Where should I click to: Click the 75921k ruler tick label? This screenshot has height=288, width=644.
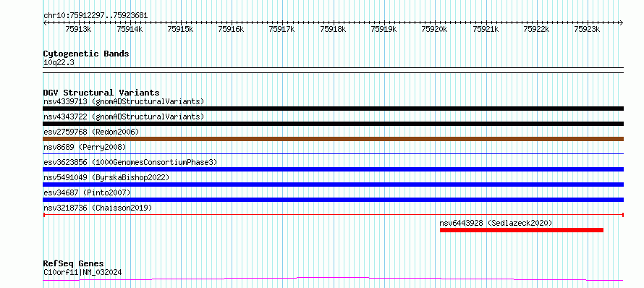point(486,29)
